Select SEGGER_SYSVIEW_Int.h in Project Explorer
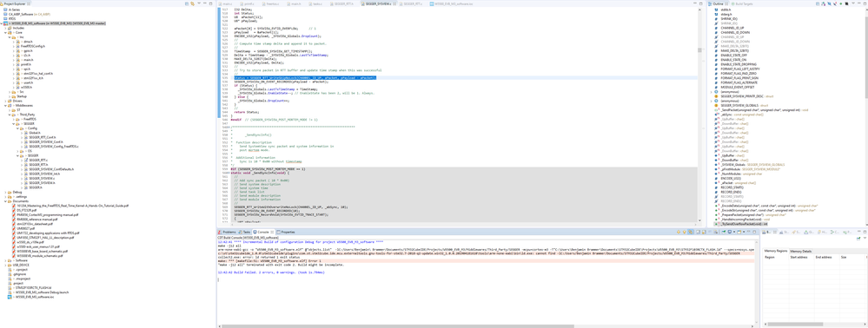868x328 pixels. point(43,174)
